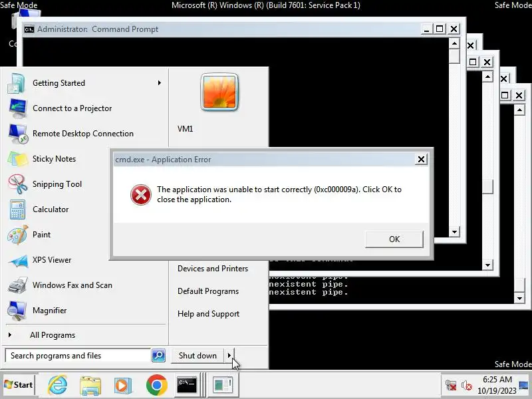Click the Search programs and files field
Viewport: 532px width, 399px height.
click(78, 356)
